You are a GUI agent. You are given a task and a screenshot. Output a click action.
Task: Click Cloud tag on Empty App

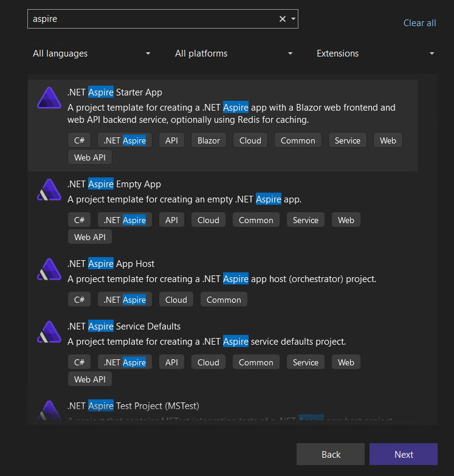[208, 220]
